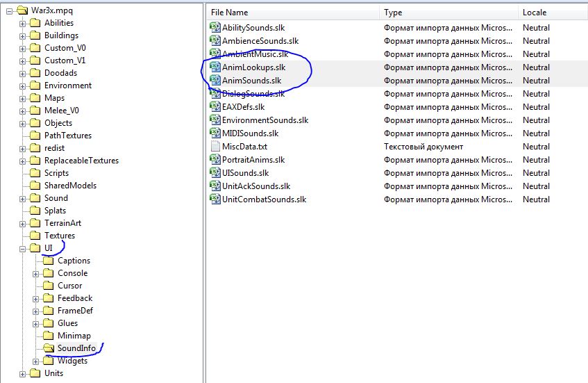588x383 pixels.
Task: Expand the Console subfolder node
Action: (35, 274)
